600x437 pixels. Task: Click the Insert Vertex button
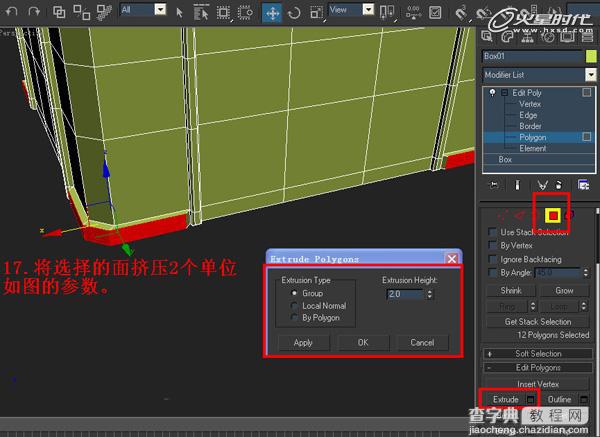538,384
